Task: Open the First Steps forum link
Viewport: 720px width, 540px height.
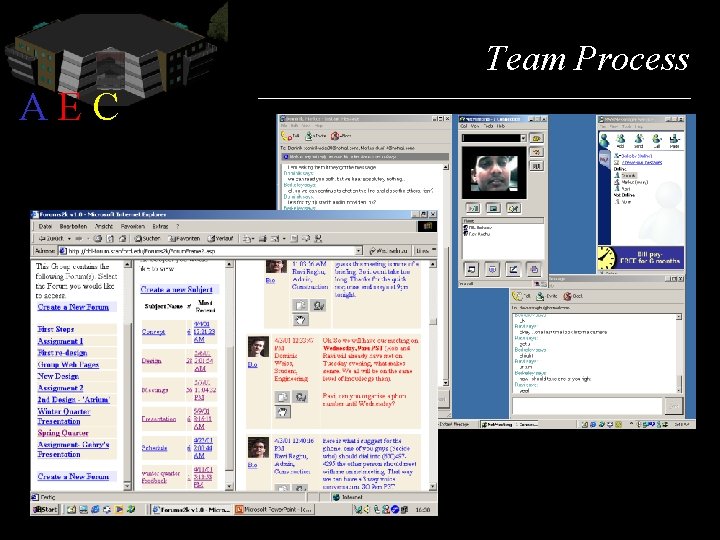Action: [56, 329]
